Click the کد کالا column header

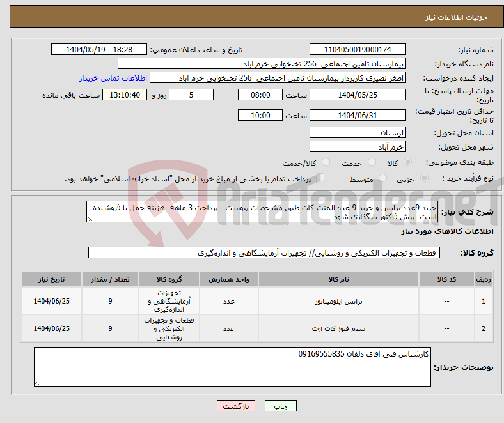coord(446,279)
